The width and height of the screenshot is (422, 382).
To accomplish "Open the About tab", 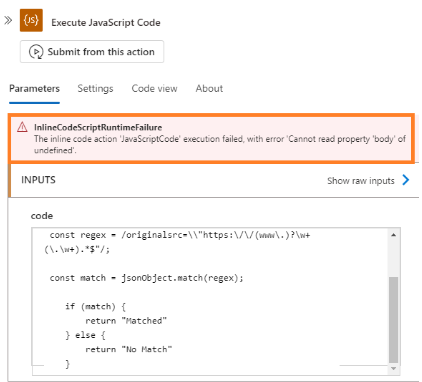I will 209,88.
